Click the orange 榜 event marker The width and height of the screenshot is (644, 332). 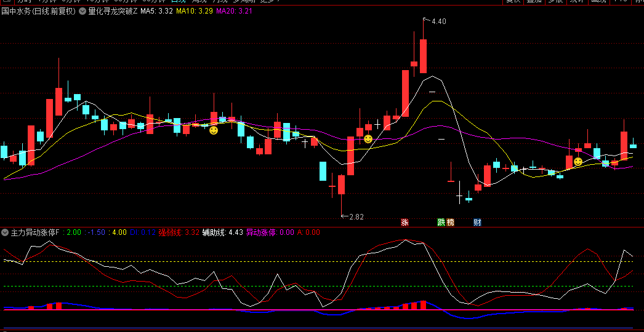(450, 223)
